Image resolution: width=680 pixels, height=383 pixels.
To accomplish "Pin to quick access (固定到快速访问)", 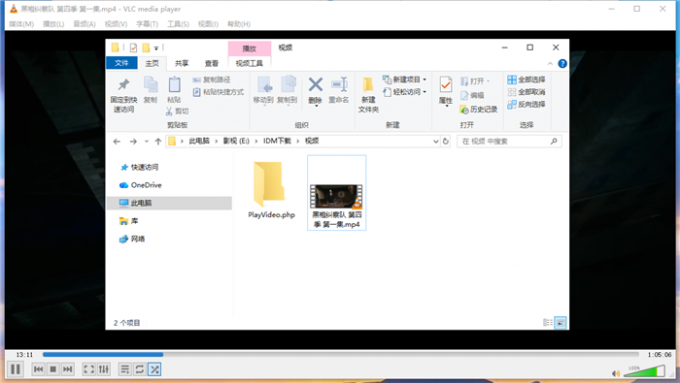I will point(124,95).
